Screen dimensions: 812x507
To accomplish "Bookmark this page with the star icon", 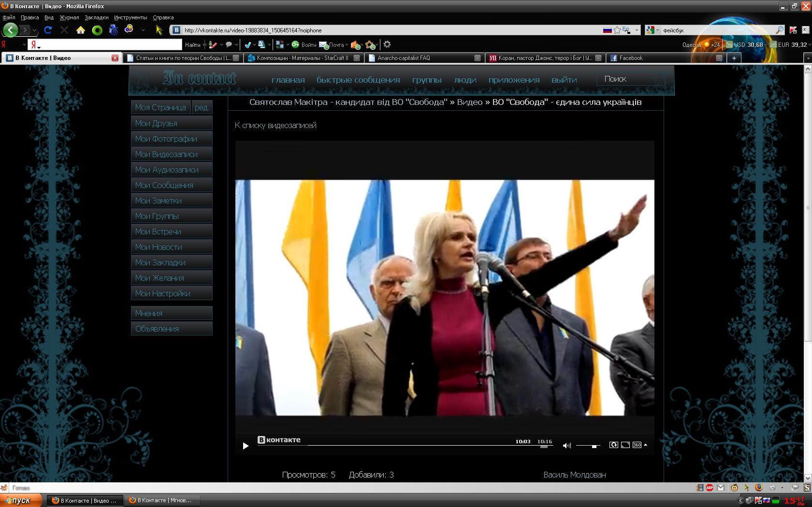I will [x=617, y=30].
